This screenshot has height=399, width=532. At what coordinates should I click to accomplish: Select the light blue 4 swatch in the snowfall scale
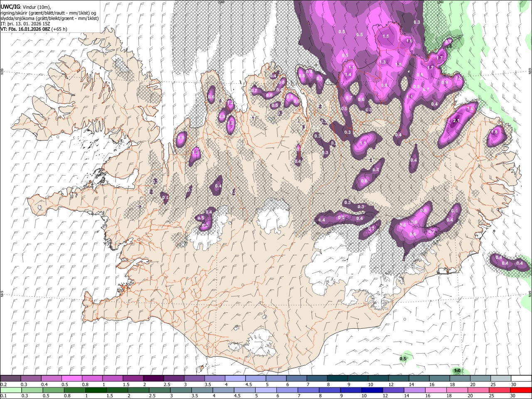pyautogui.click(x=235, y=379)
